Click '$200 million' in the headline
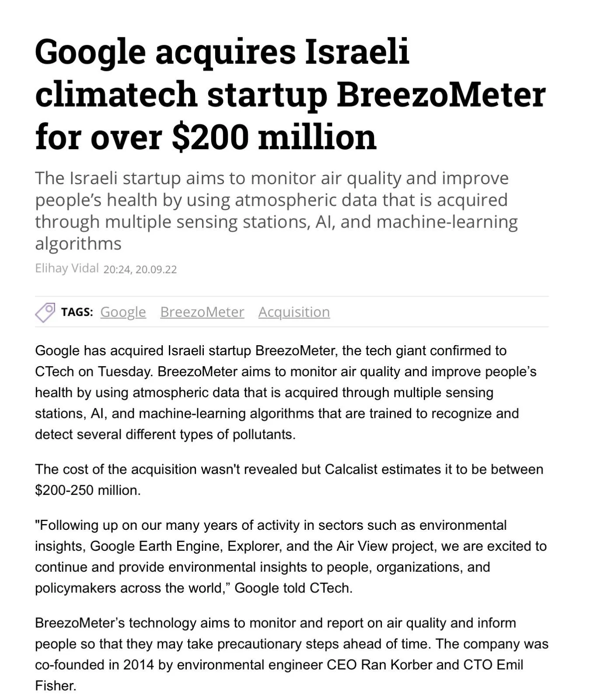The width and height of the screenshot is (594, 700). coord(274,137)
